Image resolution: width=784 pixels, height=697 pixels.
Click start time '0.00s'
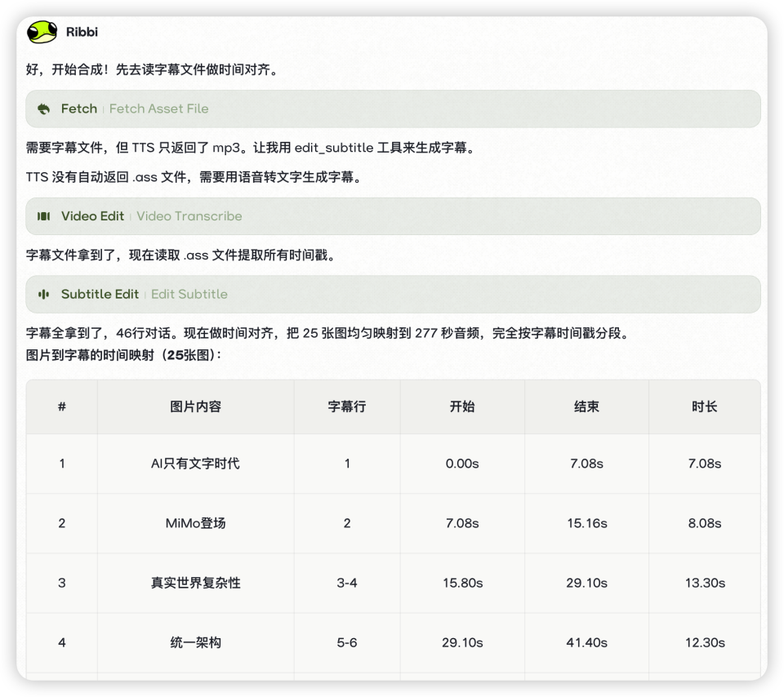[462, 463]
